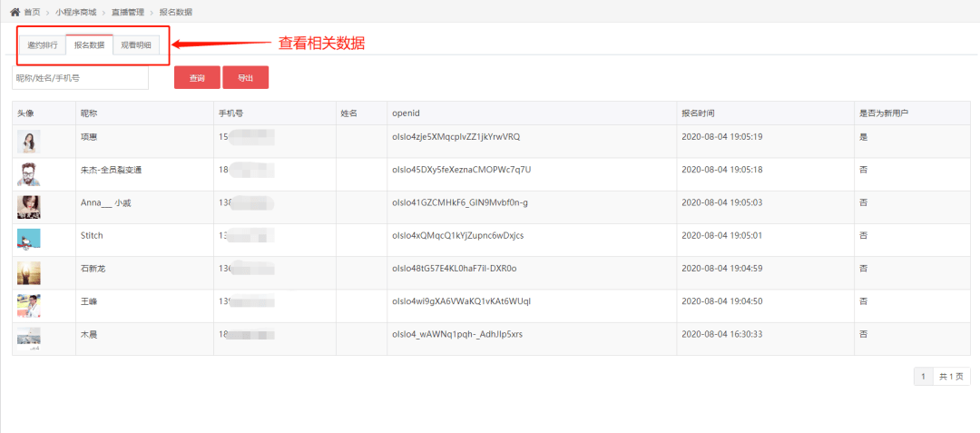Open 朱杰-全员裂变通 avatar image
The image size is (980, 433).
[x=29, y=174]
